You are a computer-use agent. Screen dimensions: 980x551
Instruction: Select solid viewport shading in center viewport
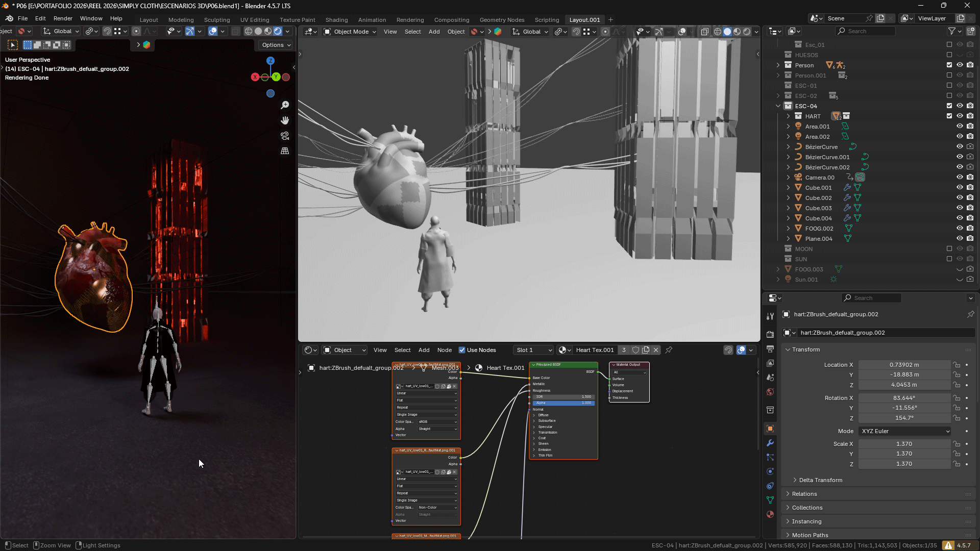click(727, 32)
